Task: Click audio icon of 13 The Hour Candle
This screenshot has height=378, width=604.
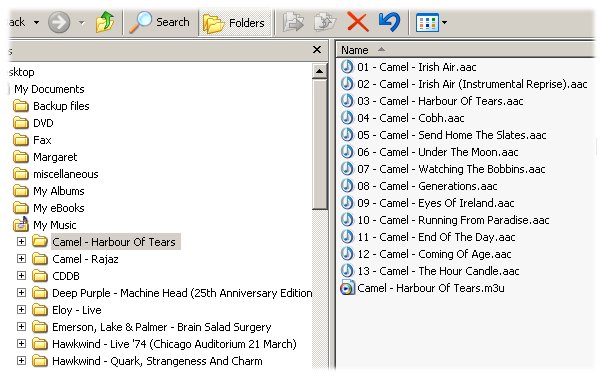Action: [347, 270]
